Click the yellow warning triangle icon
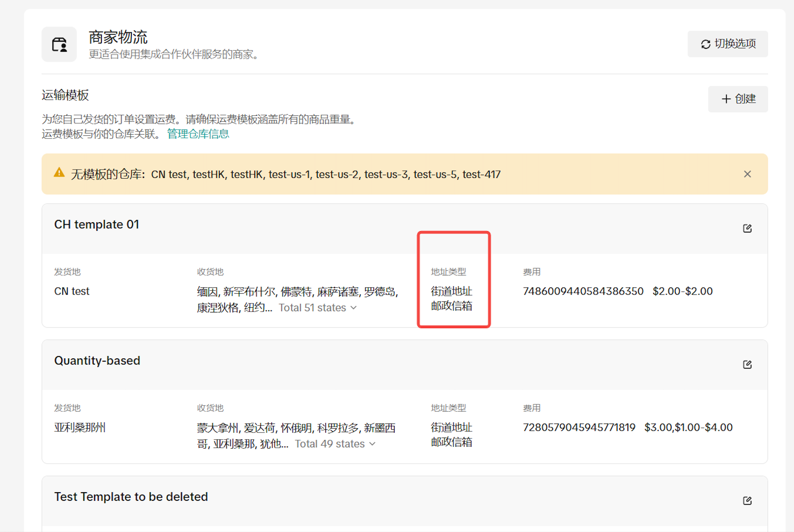Viewport: 794px width, 532px height. (x=59, y=173)
